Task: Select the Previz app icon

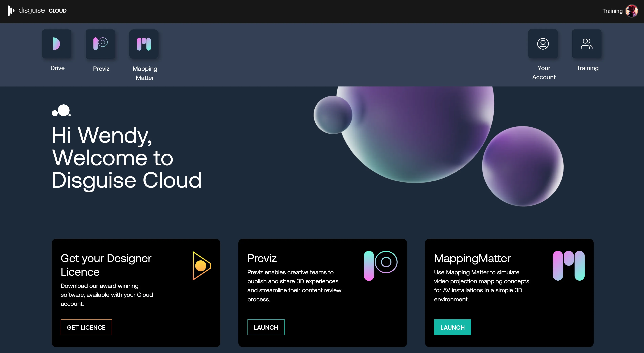Action: 100,44
